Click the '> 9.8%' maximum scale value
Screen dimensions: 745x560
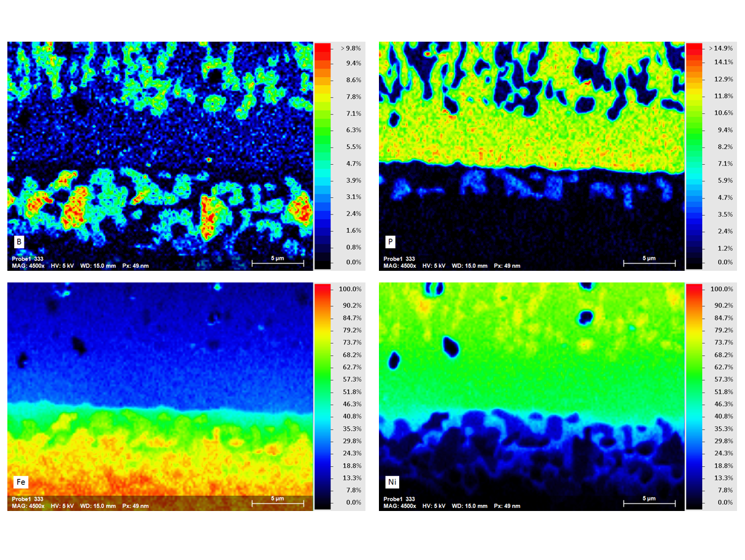coord(350,47)
